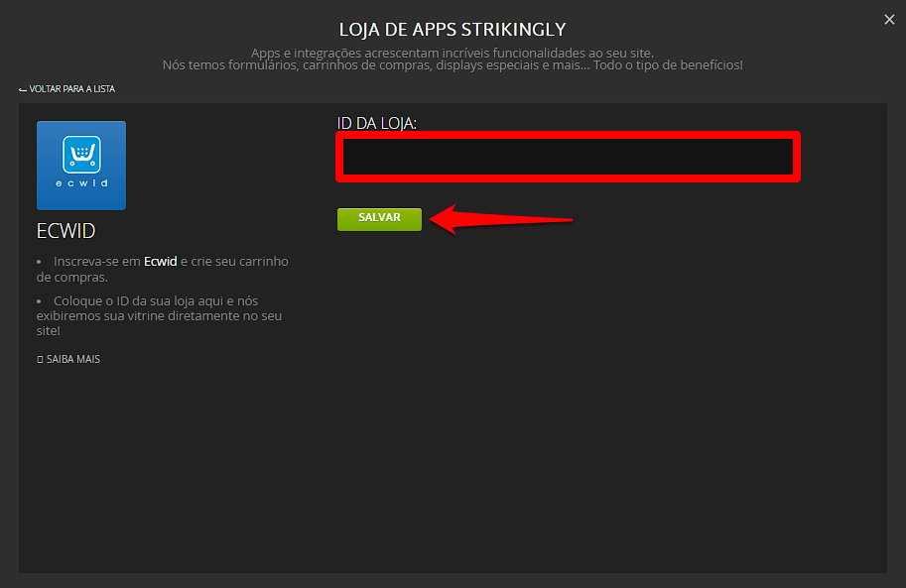Go back via Voltar para a lista
906x588 pixels.
(x=67, y=89)
